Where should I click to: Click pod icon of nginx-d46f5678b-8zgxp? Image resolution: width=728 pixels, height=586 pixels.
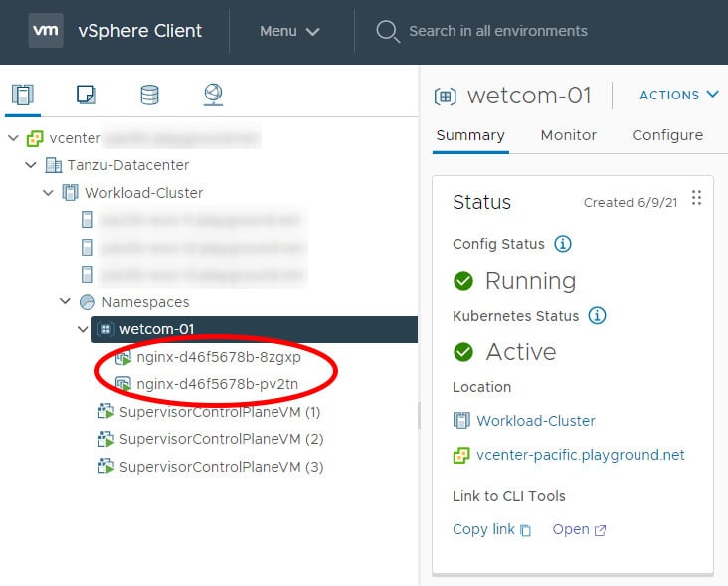point(123,357)
